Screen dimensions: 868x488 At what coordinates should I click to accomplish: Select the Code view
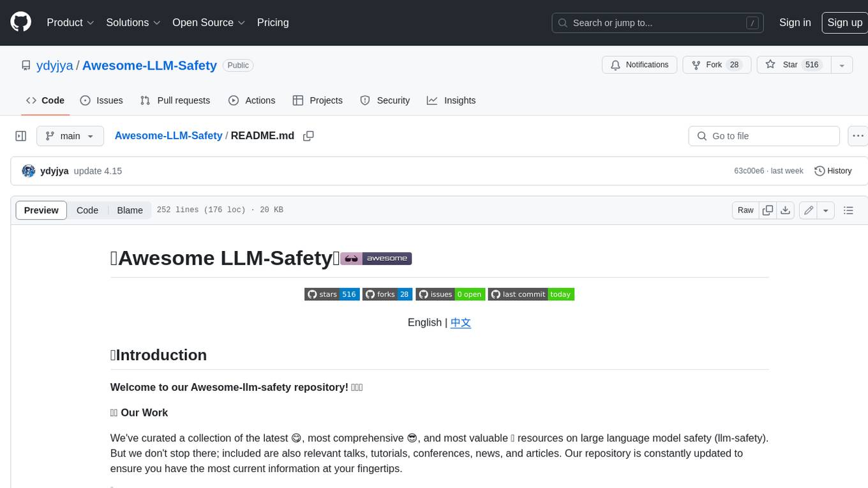tap(87, 210)
